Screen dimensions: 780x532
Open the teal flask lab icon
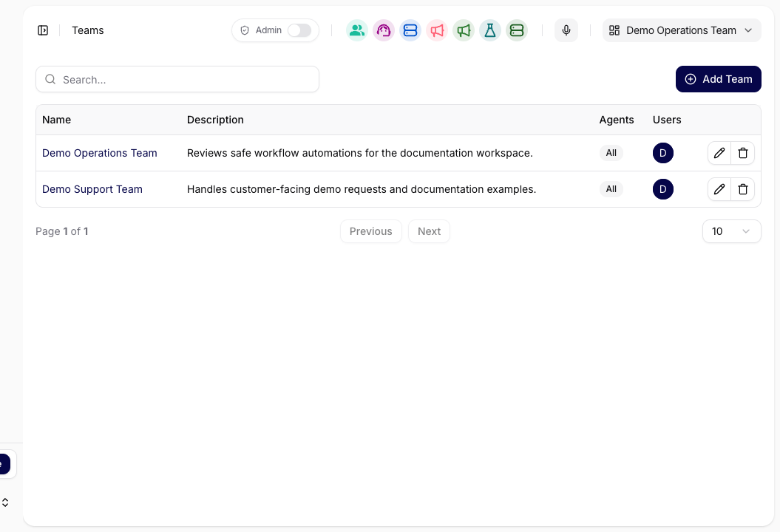click(x=490, y=30)
